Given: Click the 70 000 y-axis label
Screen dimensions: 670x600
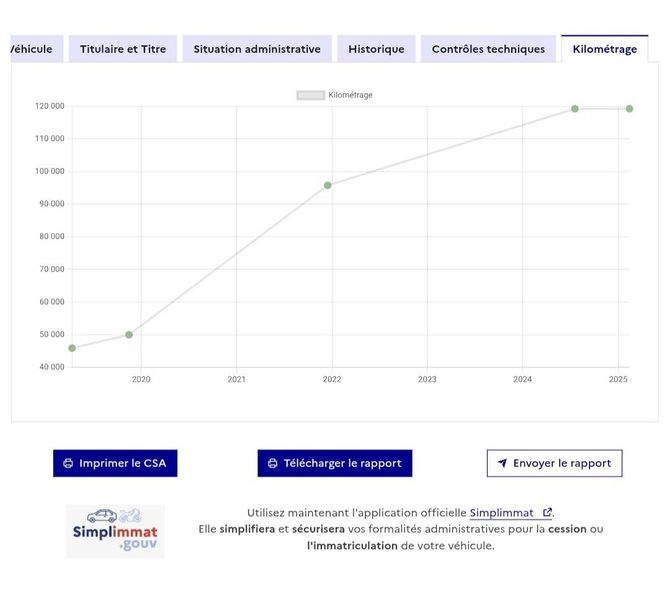Looking at the screenshot, I should pyautogui.click(x=52, y=269).
